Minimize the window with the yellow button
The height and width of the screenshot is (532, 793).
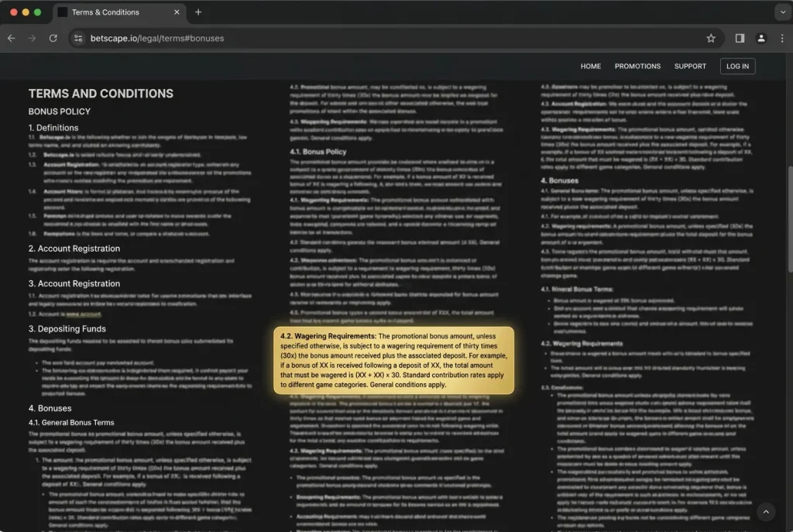[26, 12]
